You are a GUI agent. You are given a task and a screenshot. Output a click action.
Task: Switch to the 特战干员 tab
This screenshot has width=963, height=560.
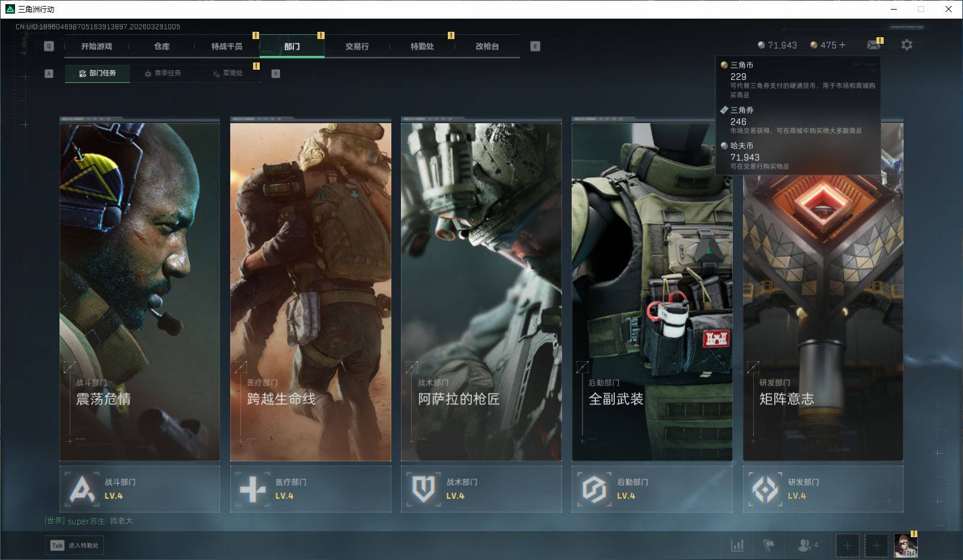click(227, 46)
